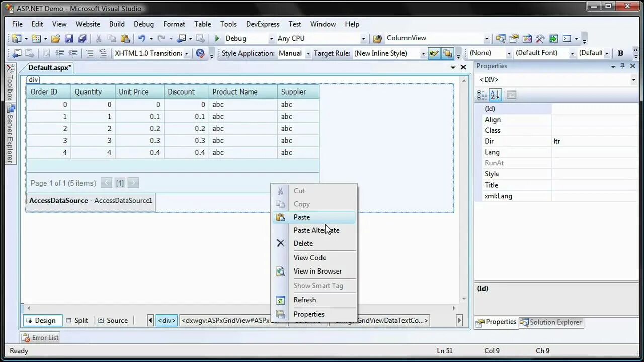The width and height of the screenshot is (644, 362).
Task: Click the Save All icon
Action: [x=82, y=38]
